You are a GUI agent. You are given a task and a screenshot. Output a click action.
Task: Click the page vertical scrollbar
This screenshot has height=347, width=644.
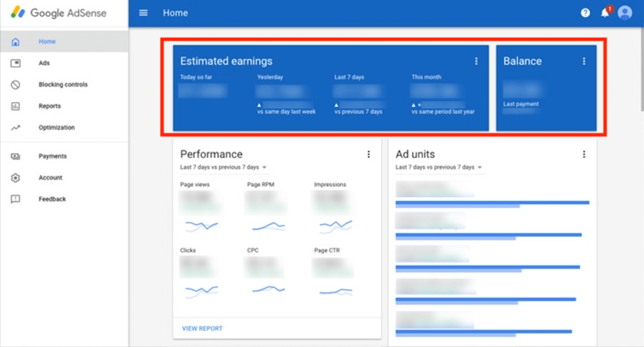pyautogui.click(x=641, y=75)
